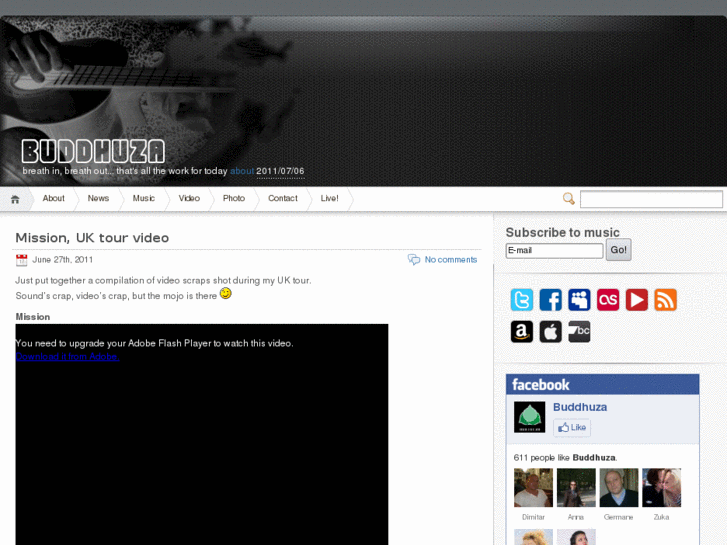Click the search magnifier icon

[568, 199]
